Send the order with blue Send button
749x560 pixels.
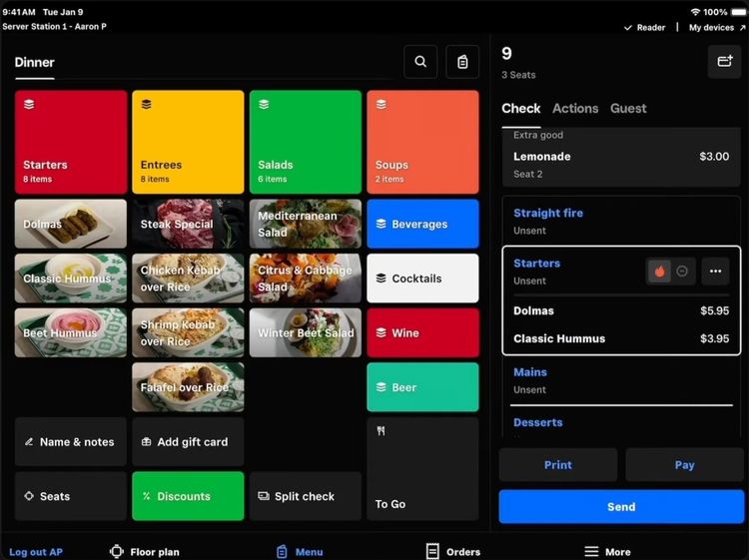coord(621,506)
